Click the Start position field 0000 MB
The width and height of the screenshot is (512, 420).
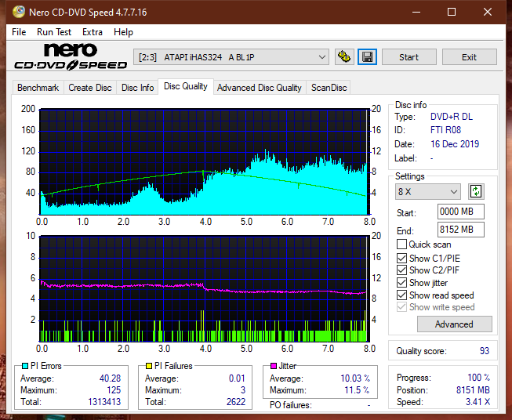[460, 212]
